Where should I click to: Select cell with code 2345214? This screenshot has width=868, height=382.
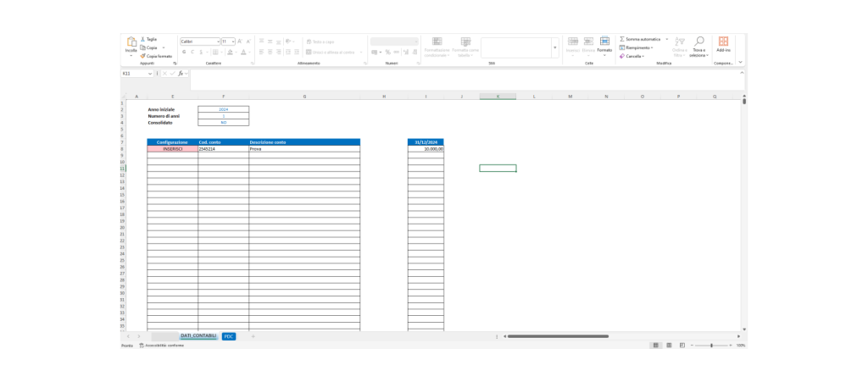(x=224, y=149)
